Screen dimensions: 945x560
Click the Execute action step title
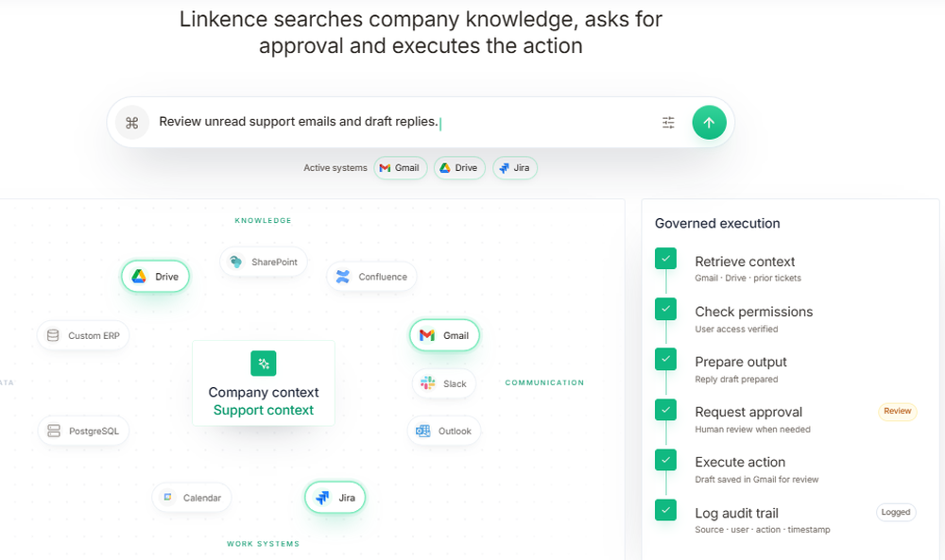[x=740, y=462]
